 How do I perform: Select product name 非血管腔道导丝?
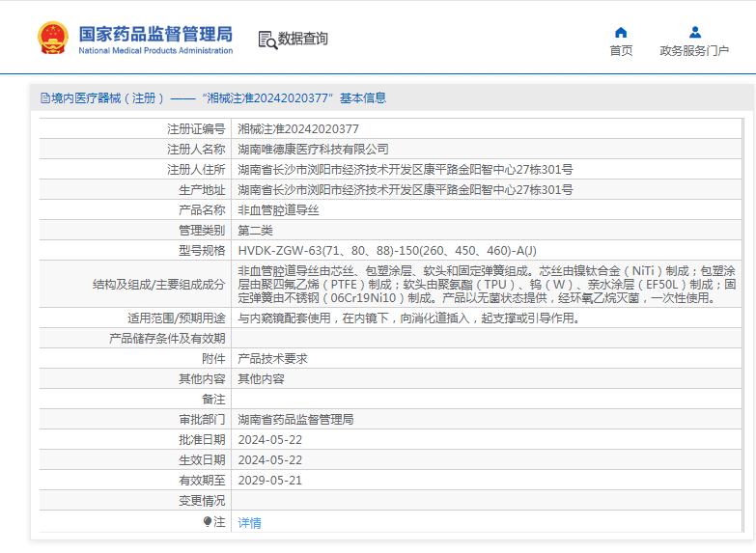[278, 210]
